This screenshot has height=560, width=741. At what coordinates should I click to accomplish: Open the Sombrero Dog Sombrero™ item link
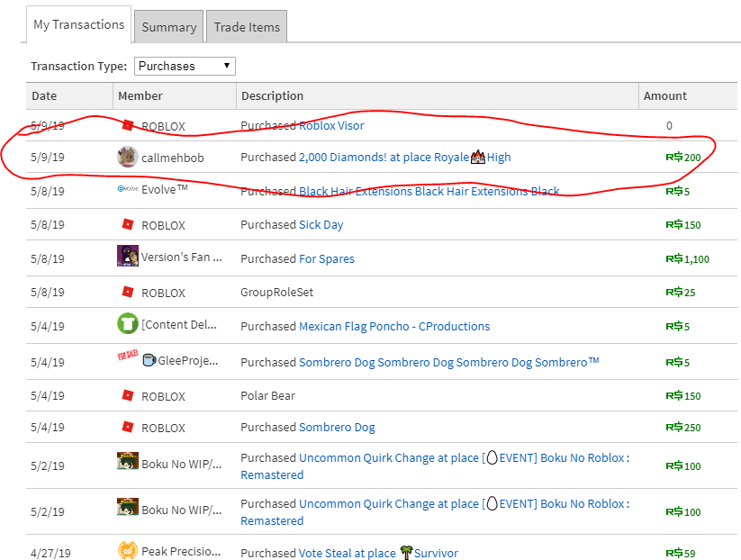[449, 363]
